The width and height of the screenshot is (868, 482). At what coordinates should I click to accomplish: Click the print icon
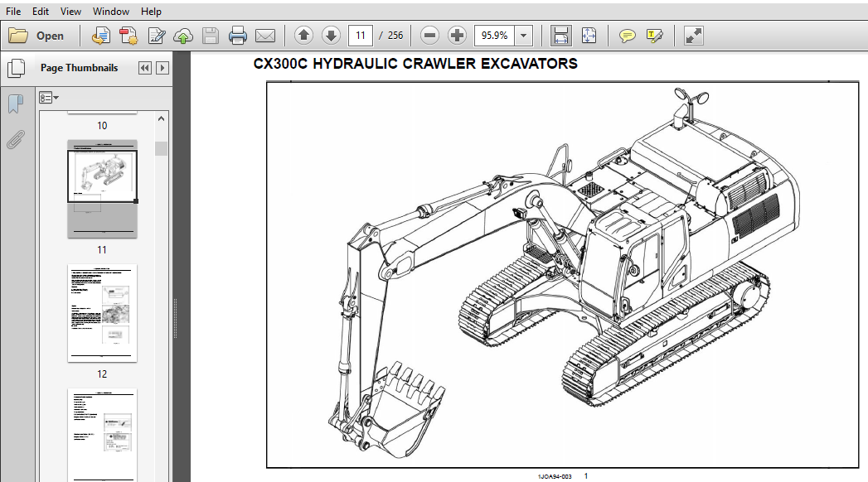coord(237,36)
